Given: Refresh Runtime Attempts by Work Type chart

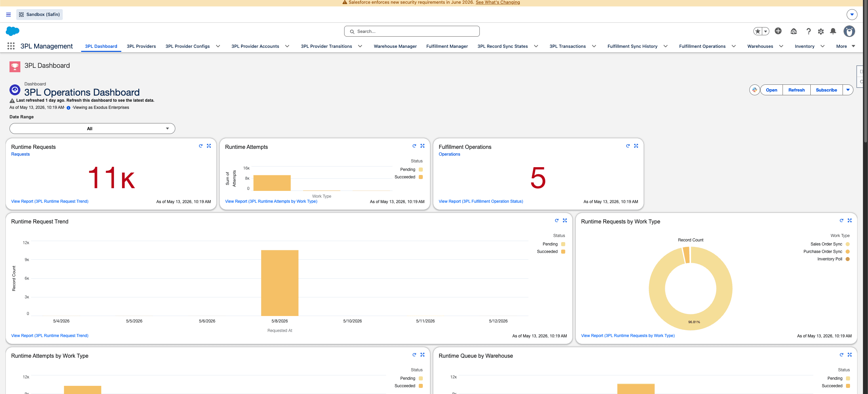Looking at the screenshot, I should pos(414,355).
